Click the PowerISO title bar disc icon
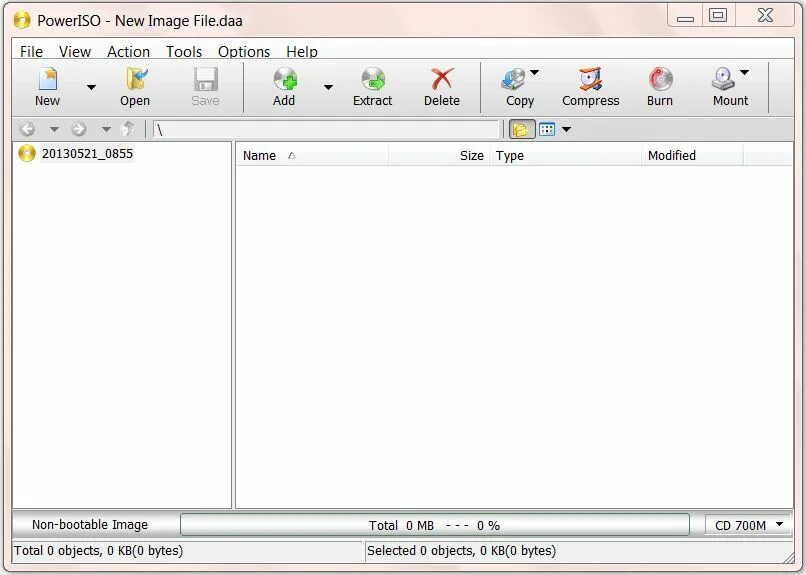 coord(22,21)
